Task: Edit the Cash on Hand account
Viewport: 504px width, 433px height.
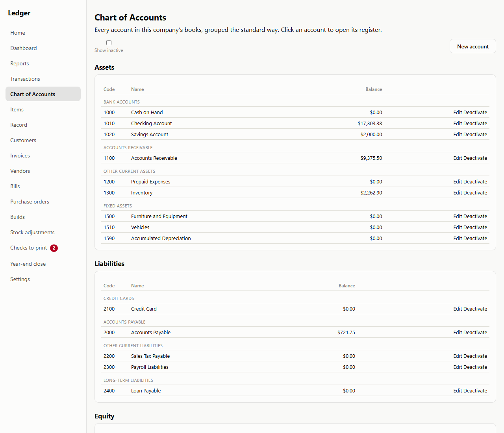Action: [458, 112]
